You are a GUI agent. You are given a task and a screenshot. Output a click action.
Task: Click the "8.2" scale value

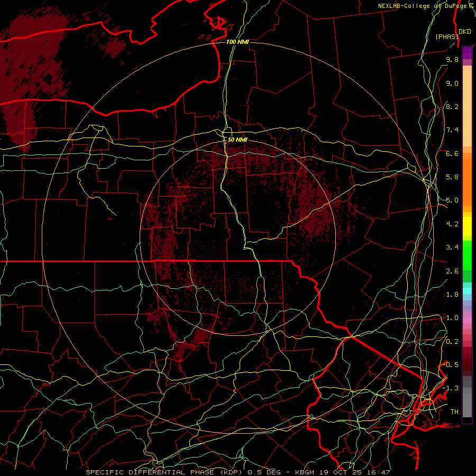point(452,106)
